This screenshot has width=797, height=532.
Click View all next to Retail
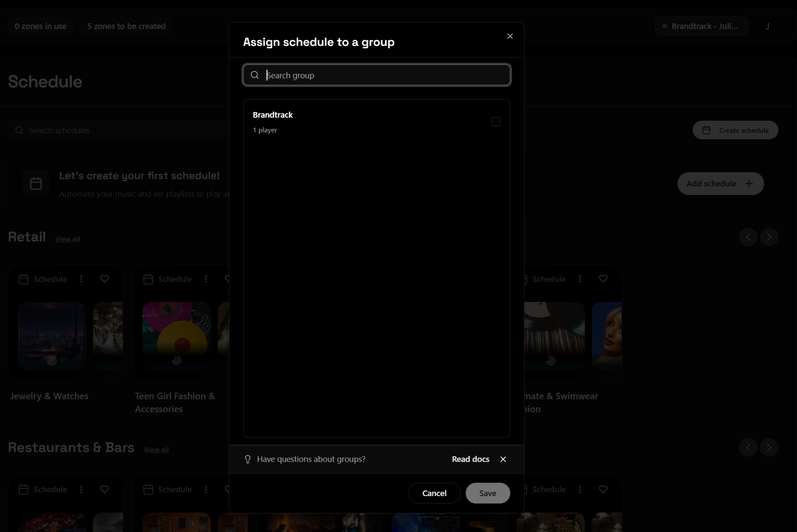click(68, 239)
